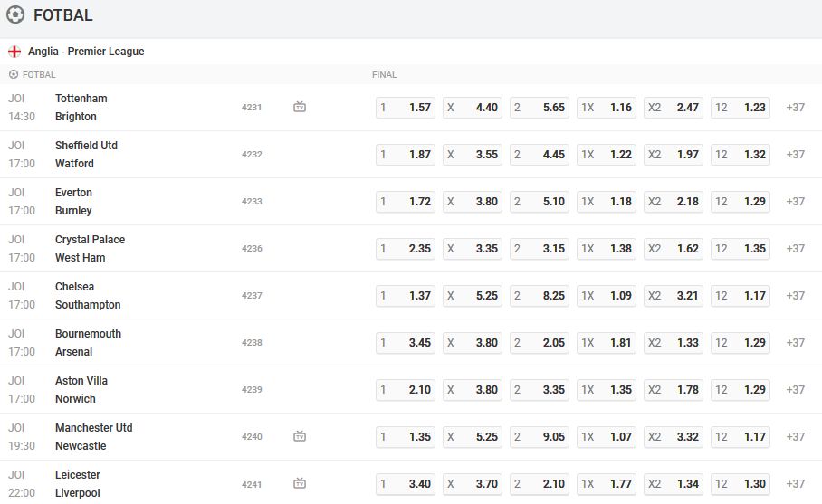Choose 1X double chance 1.38 for Crystal Palace
The image size is (822, 504).
pos(607,248)
